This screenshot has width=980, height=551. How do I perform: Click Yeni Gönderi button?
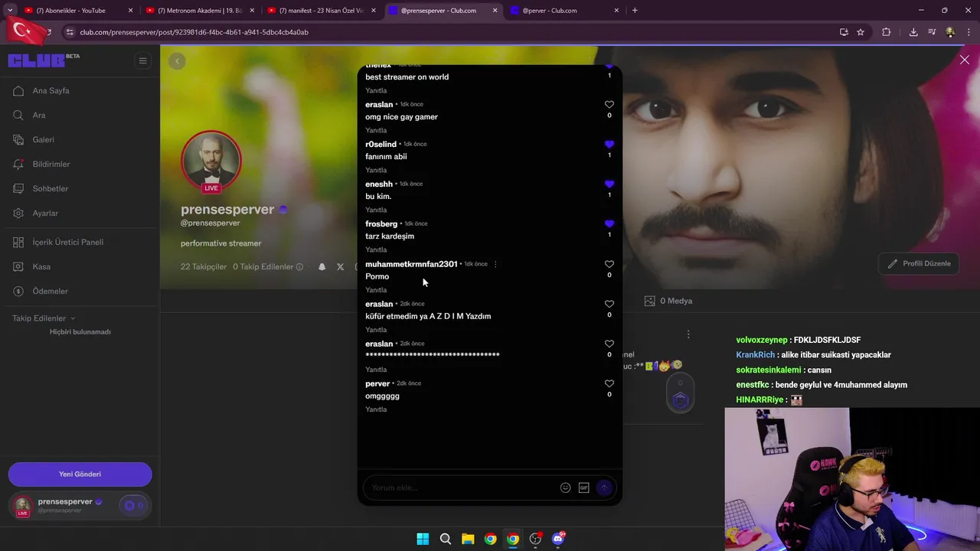click(x=80, y=474)
